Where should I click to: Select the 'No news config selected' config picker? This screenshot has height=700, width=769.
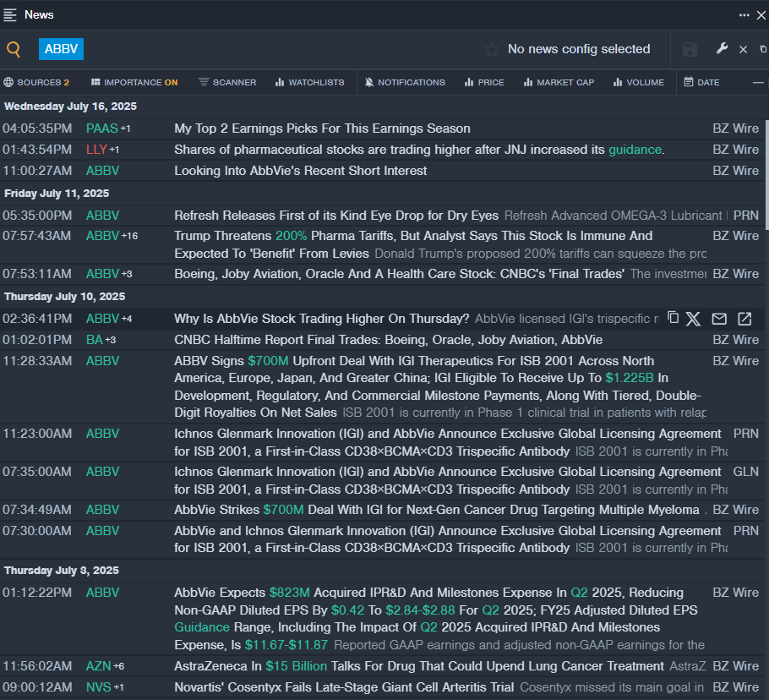point(579,49)
